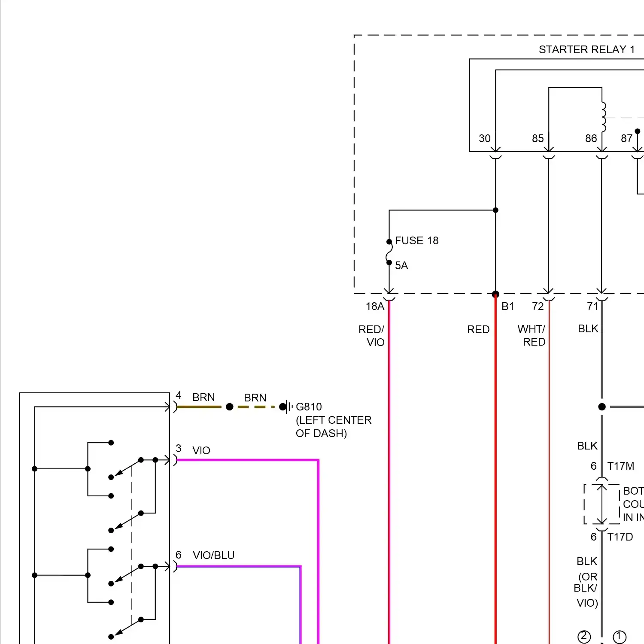Click connector pin label 72
Viewport: 644px width, 644px height.
point(538,306)
